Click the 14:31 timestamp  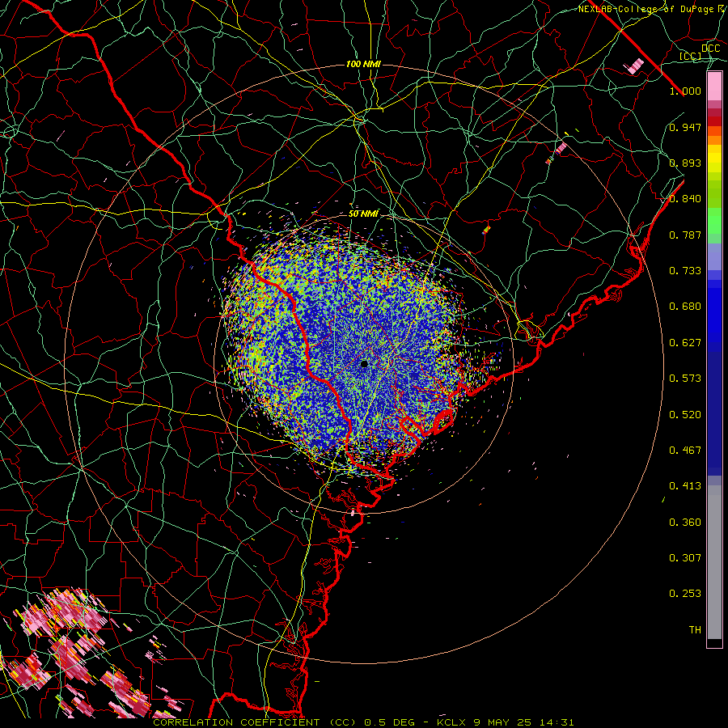point(557,722)
